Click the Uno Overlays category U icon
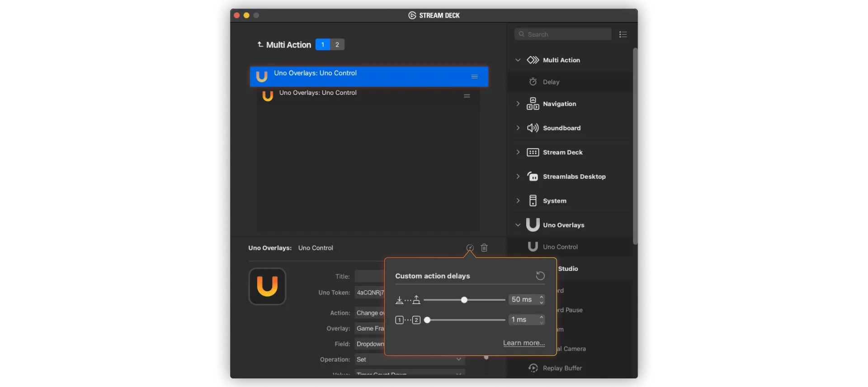 coord(533,225)
